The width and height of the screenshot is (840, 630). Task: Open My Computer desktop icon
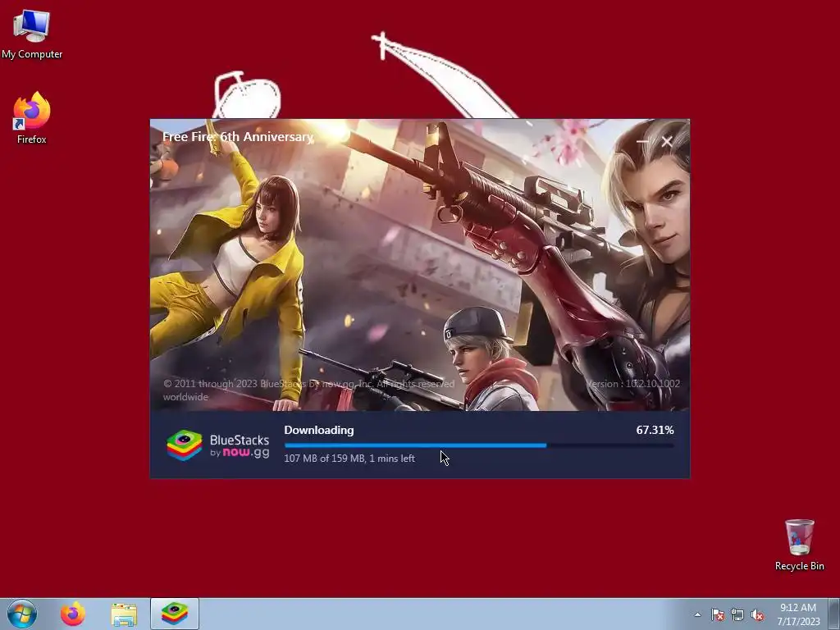click(32, 34)
